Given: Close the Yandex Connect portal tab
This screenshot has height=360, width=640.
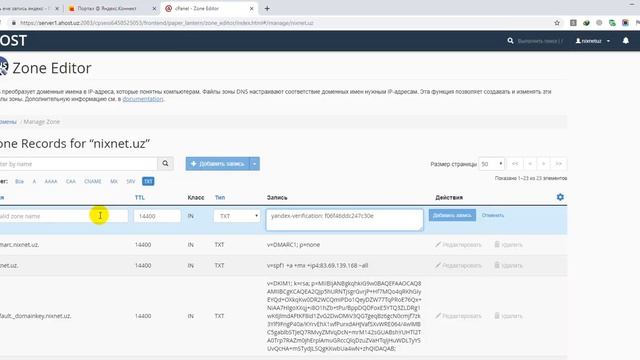Looking at the screenshot, I should (x=154, y=8).
